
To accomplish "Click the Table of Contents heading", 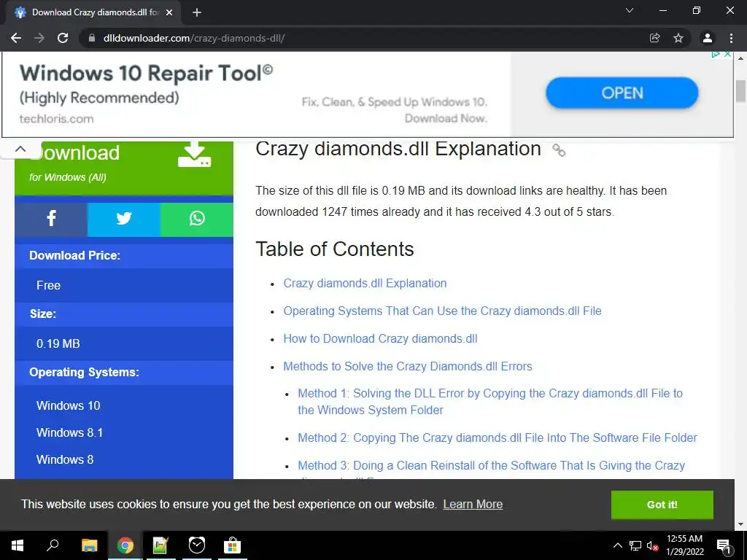I will click(334, 249).
